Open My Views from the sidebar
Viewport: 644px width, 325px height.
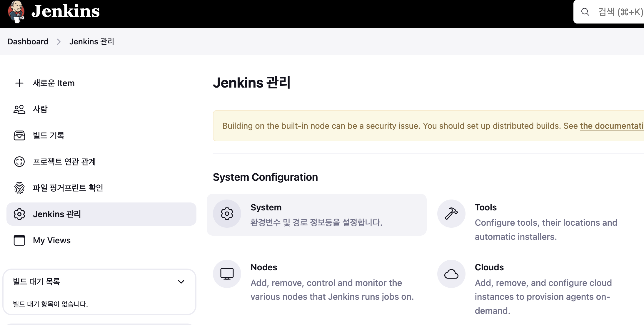click(x=51, y=240)
